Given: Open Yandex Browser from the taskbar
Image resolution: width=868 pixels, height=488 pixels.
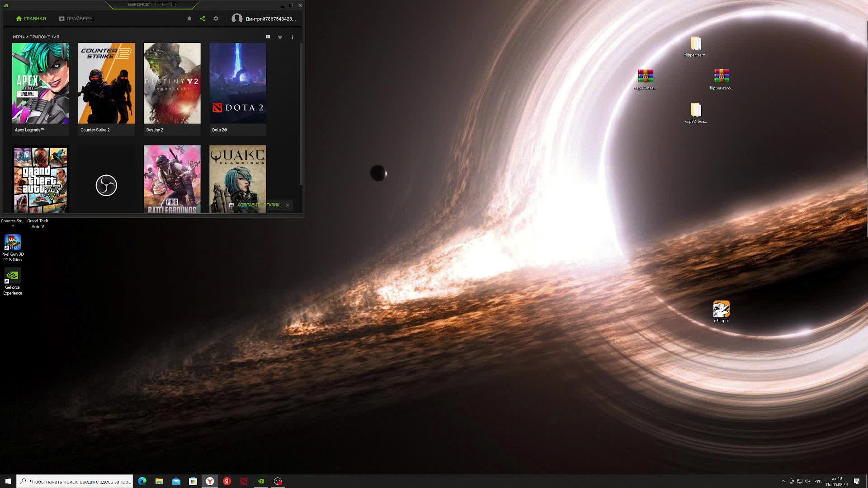Looking at the screenshot, I should (x=210, y=481).
